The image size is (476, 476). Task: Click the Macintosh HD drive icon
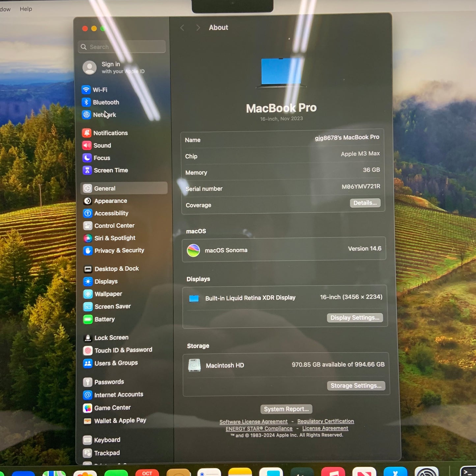pos(194,365)
